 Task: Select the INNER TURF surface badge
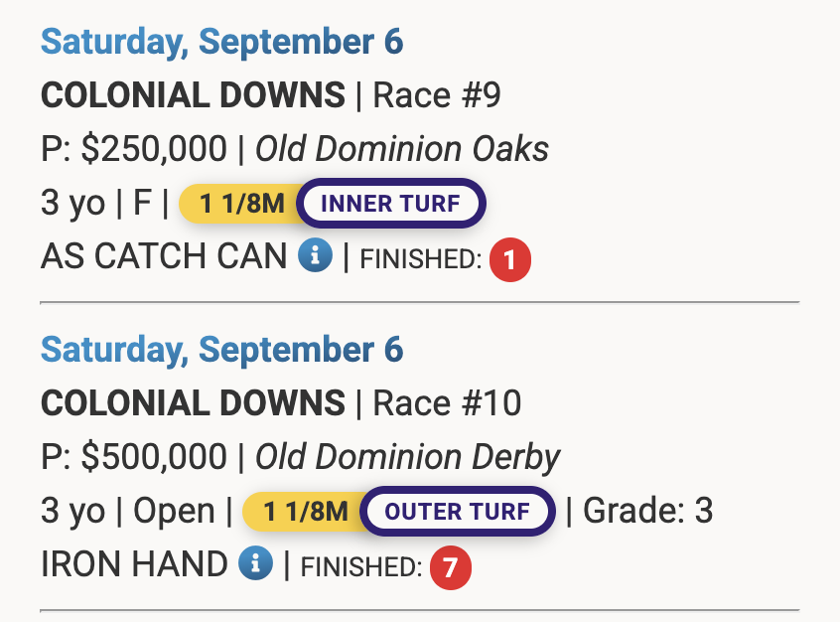[x=390, y=205]
